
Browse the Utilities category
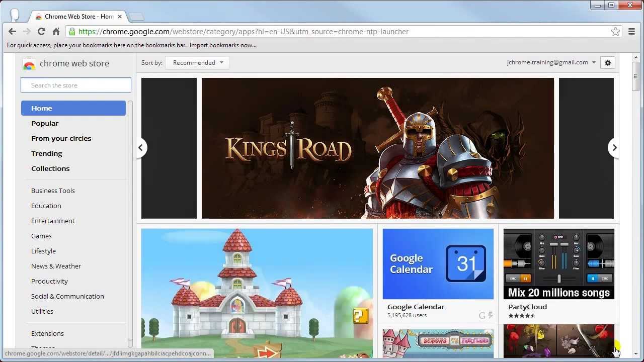(x=42, y=311)
